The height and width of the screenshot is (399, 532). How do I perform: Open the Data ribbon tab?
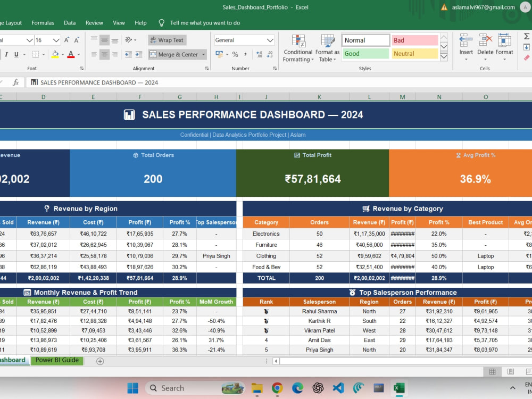tap(70, 23)
